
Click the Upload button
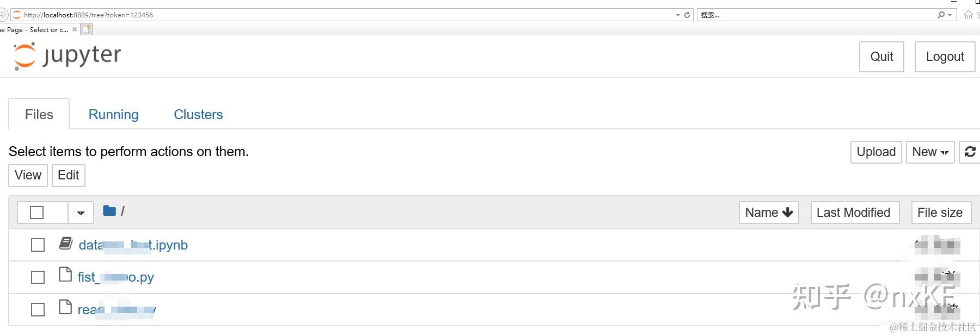pos(875,152)
